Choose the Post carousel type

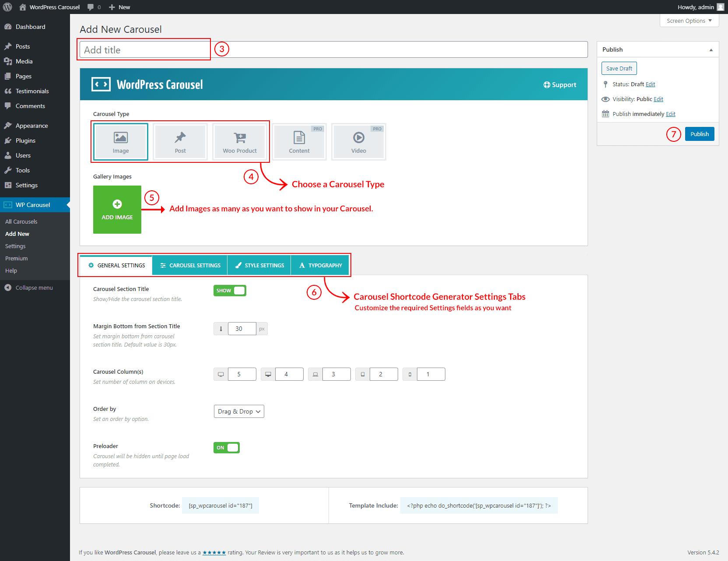180,142
